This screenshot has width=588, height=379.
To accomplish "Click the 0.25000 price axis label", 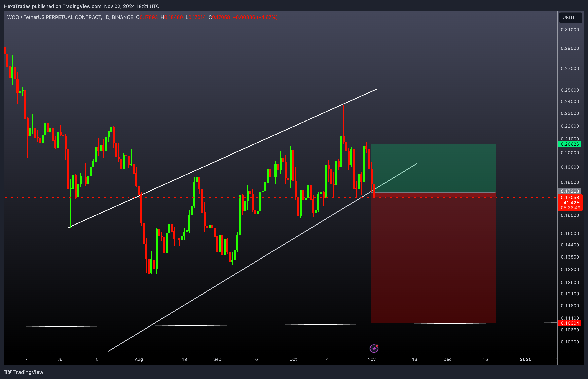I will click(569, 90).
